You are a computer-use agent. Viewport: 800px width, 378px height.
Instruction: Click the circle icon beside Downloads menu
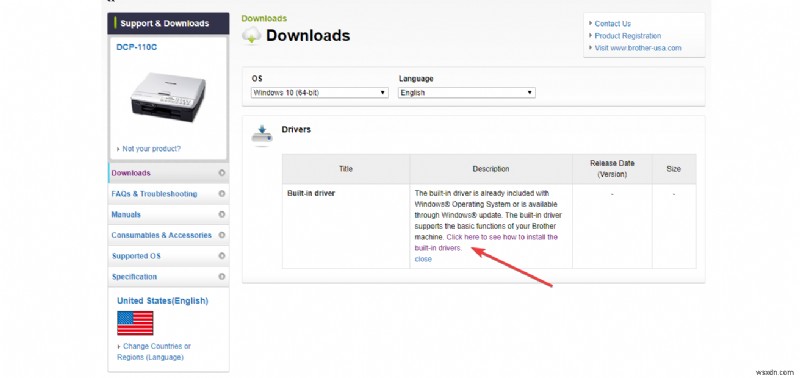[221, 173]
